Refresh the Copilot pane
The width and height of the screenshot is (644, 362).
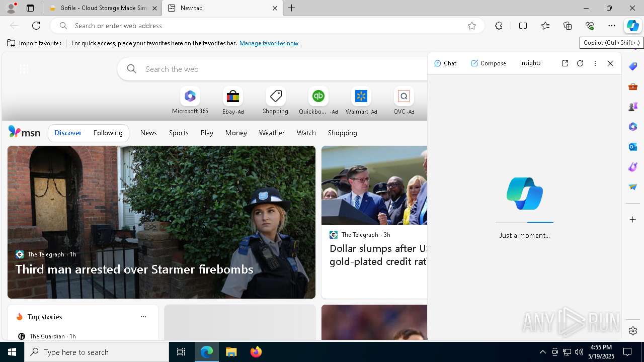tap(580, 63)
